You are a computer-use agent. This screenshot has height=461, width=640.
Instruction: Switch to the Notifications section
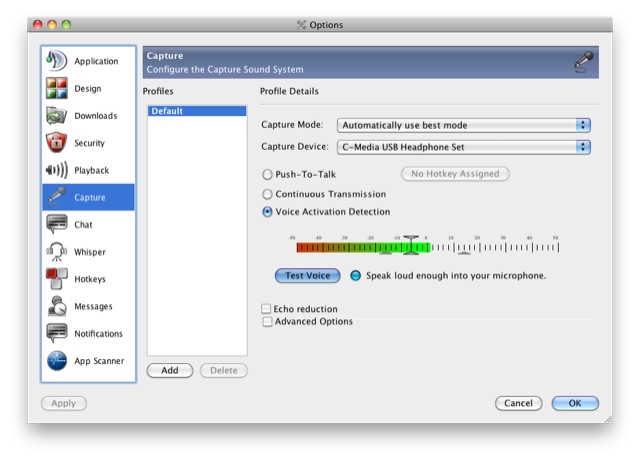(98, 334)
